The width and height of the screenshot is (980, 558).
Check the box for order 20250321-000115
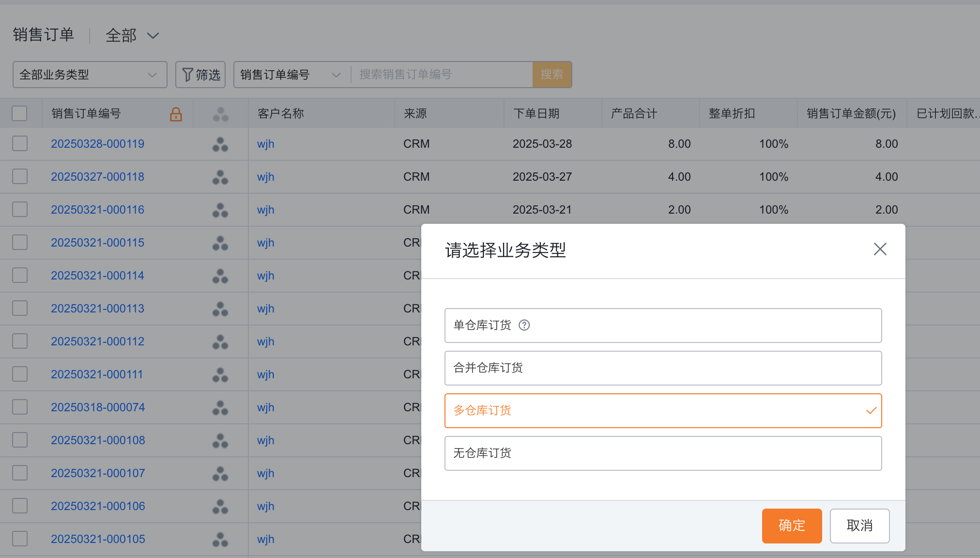click(x=20, y=242)
